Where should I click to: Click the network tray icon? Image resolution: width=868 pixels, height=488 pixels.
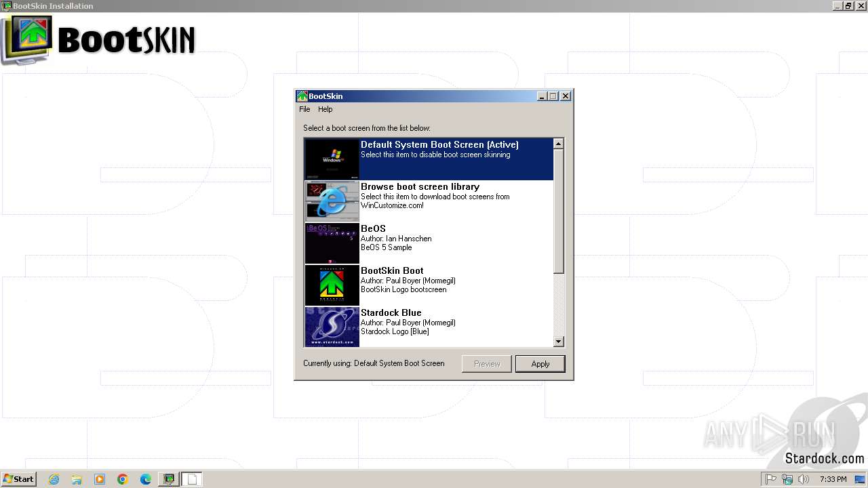pyautogui.click(x=787, y=479)
